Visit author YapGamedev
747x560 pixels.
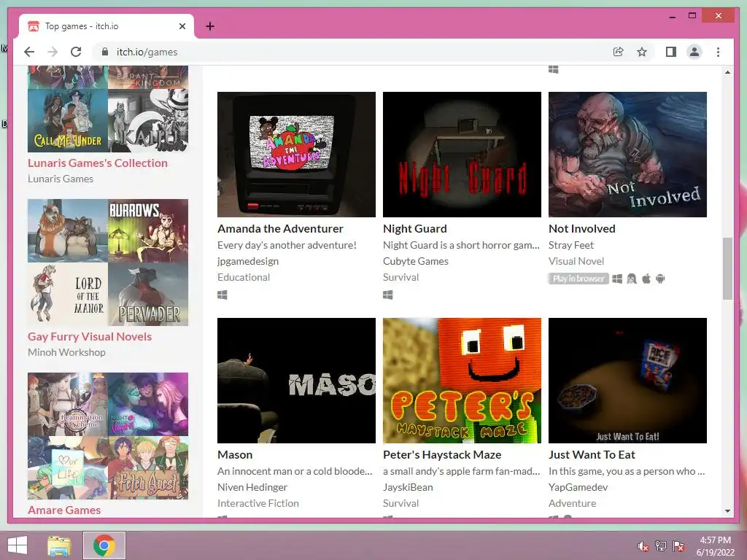click(578, 487)
